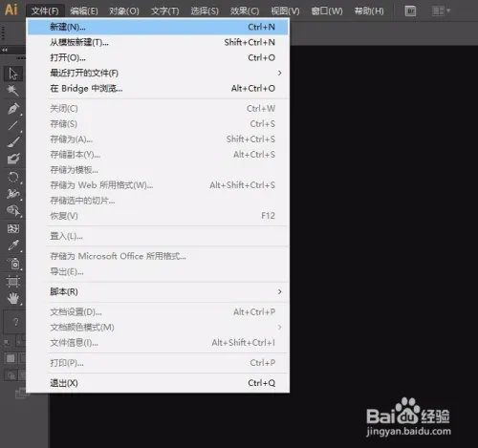Click 置入(L)... menu entry

coord(158,236)
